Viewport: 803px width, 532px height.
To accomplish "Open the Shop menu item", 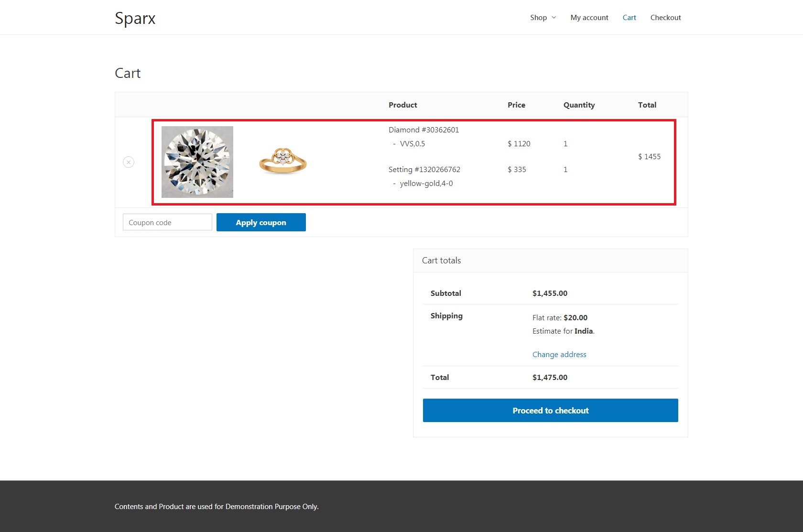I will click(x=538, y=18).
